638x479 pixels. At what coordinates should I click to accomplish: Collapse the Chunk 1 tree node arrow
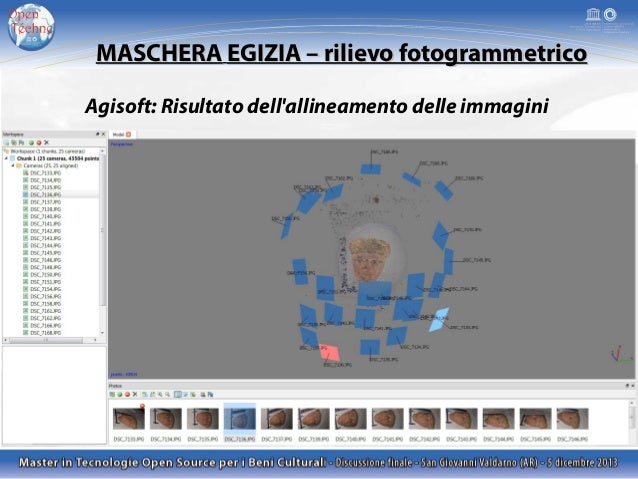point(6,159)
